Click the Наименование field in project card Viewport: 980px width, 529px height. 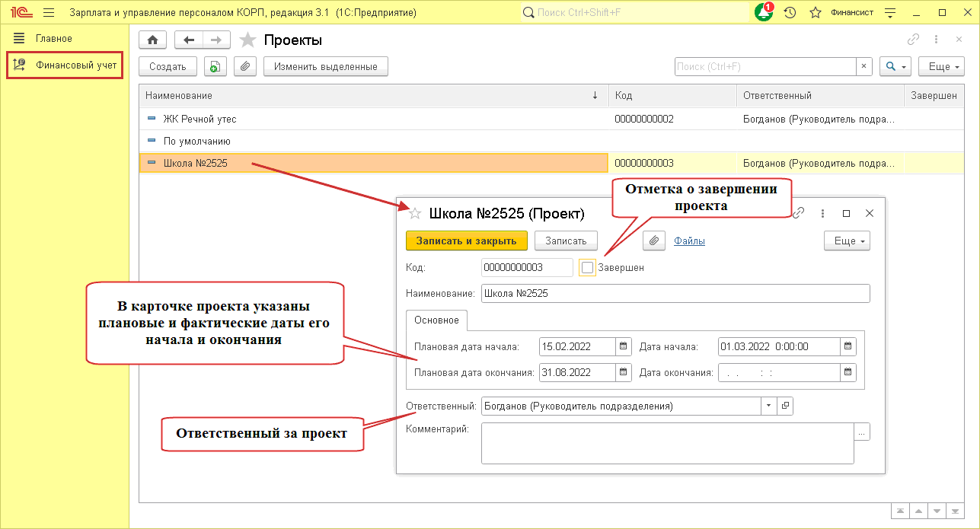pyautogui.click(x=675, y=294)
